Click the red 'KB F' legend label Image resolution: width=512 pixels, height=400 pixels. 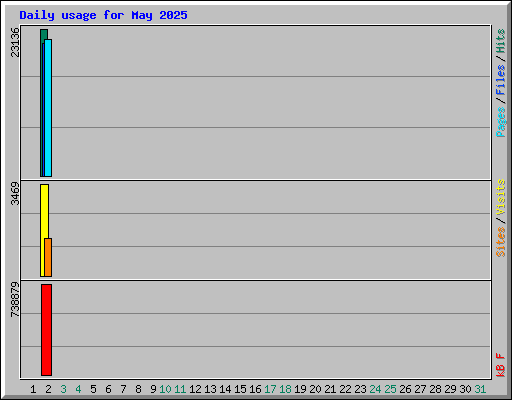501,365
